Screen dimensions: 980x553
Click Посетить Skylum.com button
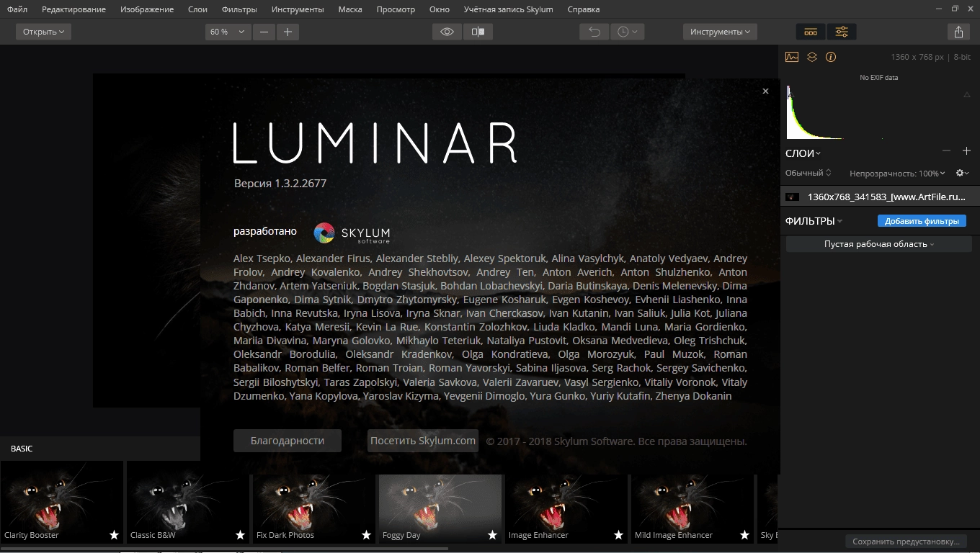click(x=423, y=441)
